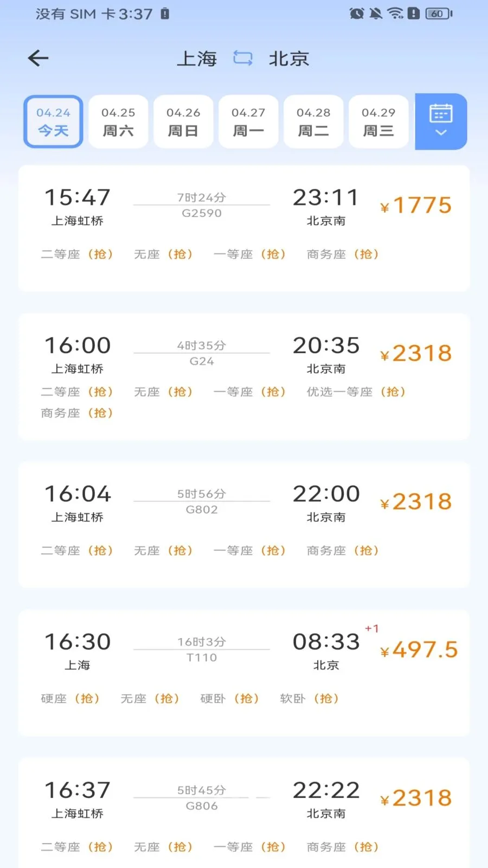Tap the ¥497.5 price on T110

(x=419, y=650)
